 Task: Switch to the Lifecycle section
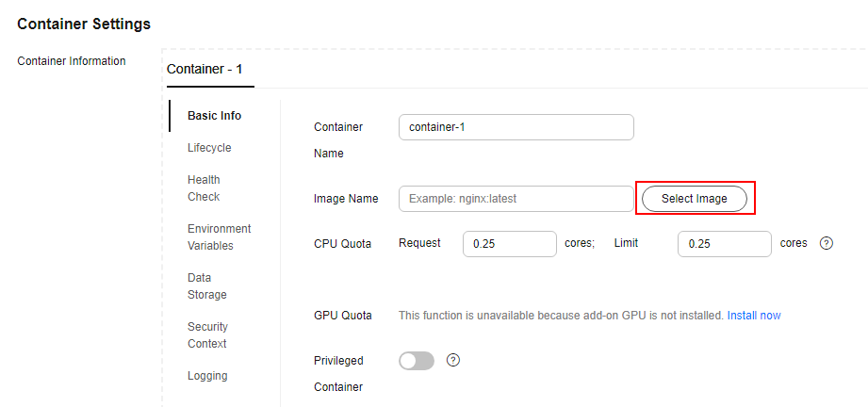(209, 148)
